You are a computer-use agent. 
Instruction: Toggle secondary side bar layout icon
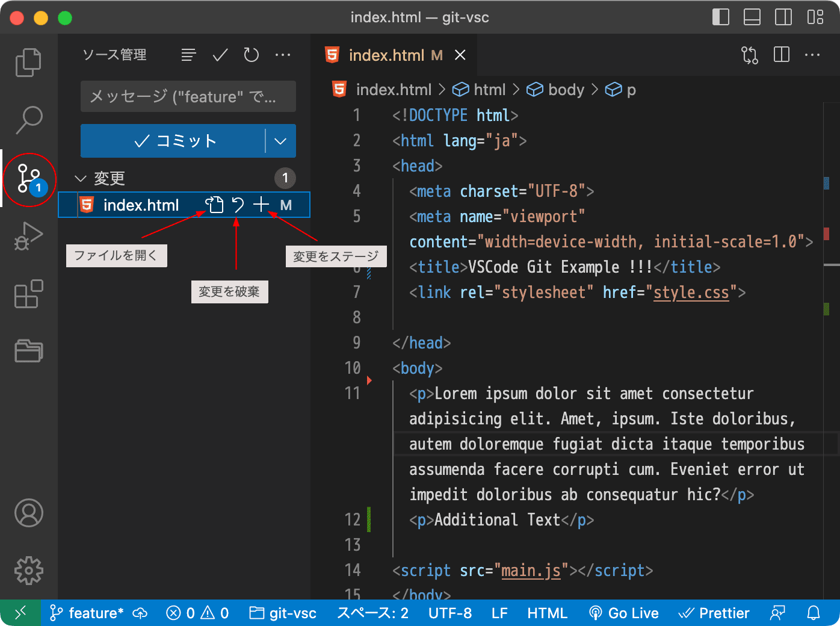(x=783, y=17)
